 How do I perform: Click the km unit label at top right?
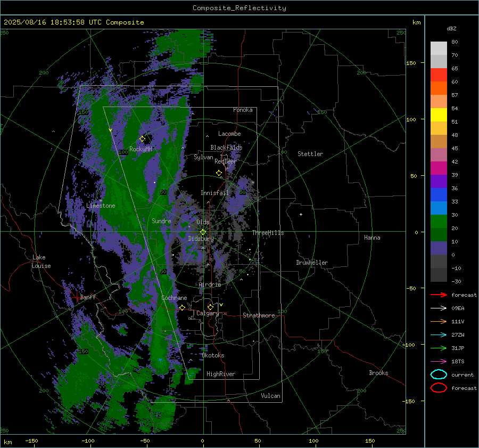pyautogui.click(x=416, y=22)
